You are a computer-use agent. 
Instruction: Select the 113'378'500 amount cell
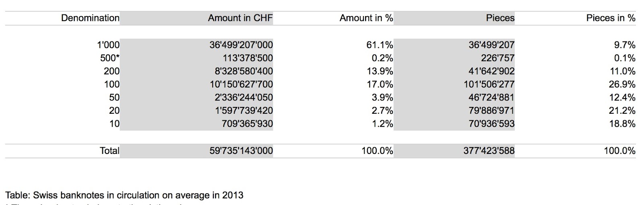[x=248, y=58]
